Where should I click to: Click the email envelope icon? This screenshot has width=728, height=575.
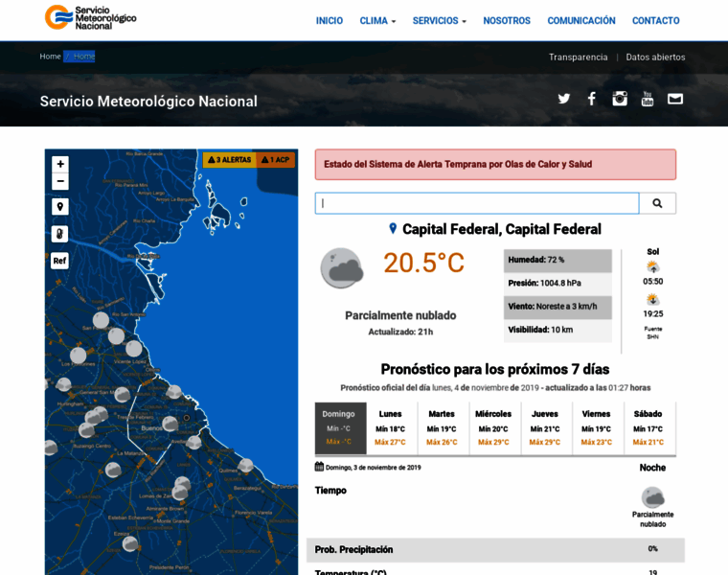(675, 99)
